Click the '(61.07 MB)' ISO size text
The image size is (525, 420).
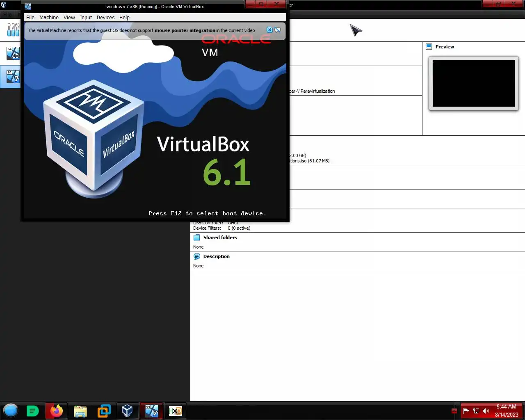click(x=319, y=161)
